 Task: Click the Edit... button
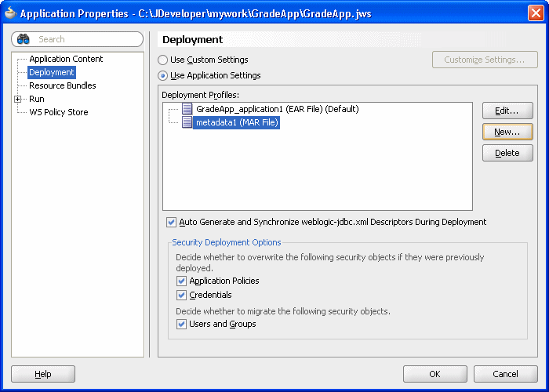tap(507, 111)
